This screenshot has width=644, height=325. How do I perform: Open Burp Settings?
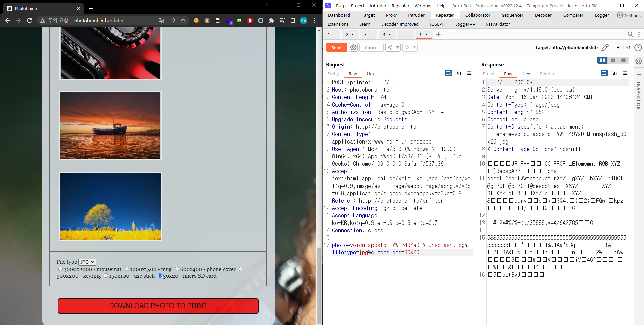pos(629,15)
